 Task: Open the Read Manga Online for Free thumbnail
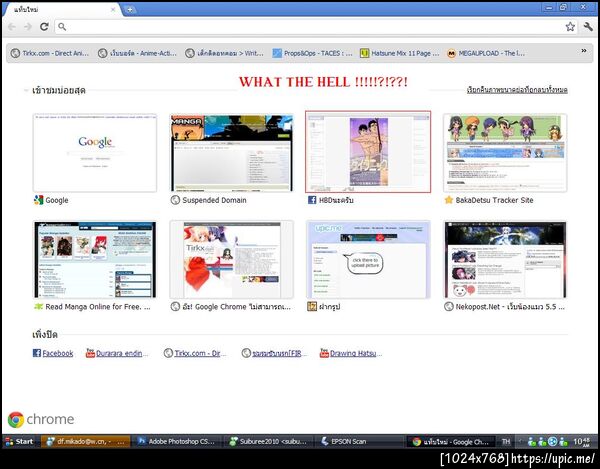click(95, 259)
